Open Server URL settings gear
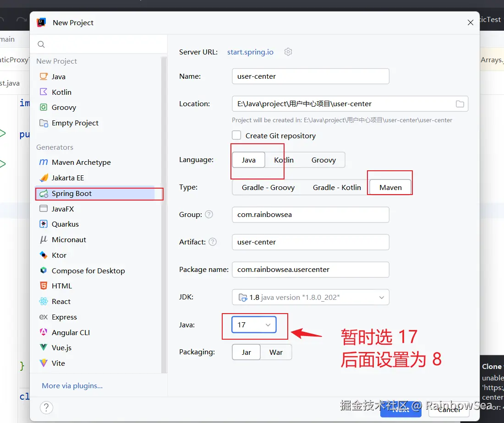Viewport: 504px width, 423px height. click(288, 52)
